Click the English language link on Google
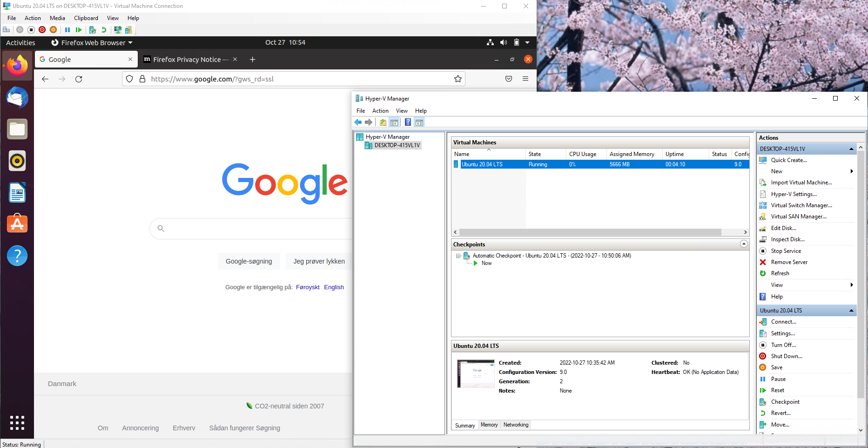868x448 pixels. (334, 287)
